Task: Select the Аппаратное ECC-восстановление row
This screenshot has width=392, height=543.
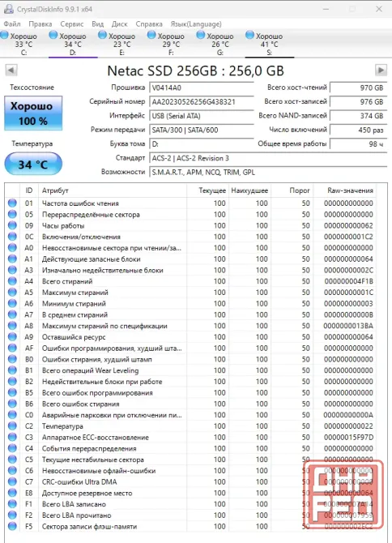Action: (191, 438)
